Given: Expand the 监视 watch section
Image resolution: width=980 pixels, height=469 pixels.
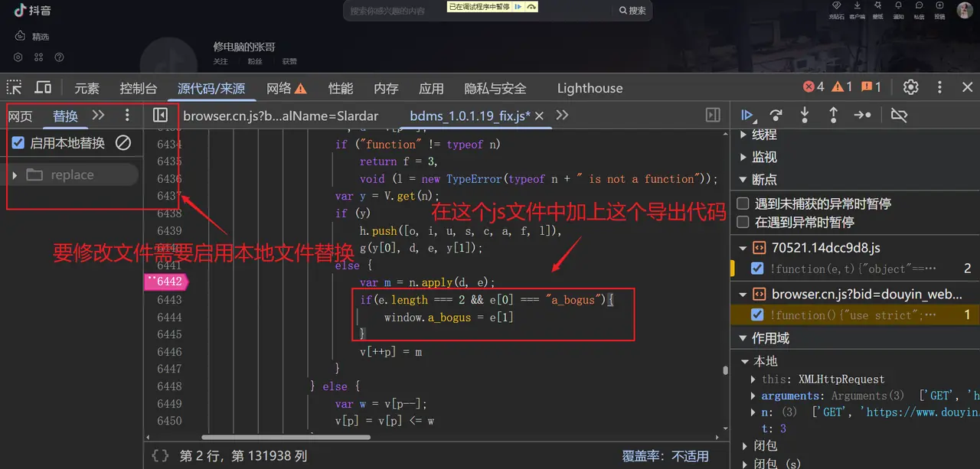Looking at the screenshot, I should [x=742, y=157].
